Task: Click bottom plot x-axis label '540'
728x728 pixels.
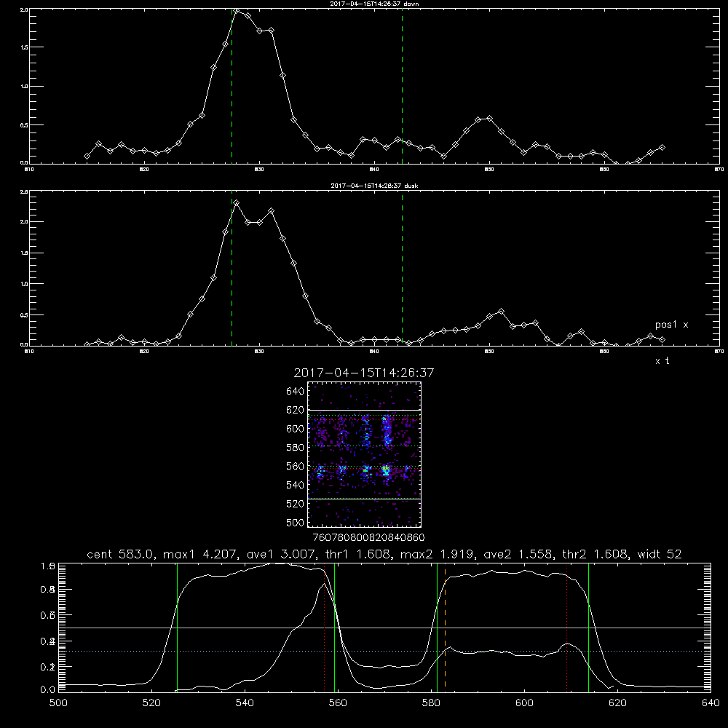Action: [245, 703]
